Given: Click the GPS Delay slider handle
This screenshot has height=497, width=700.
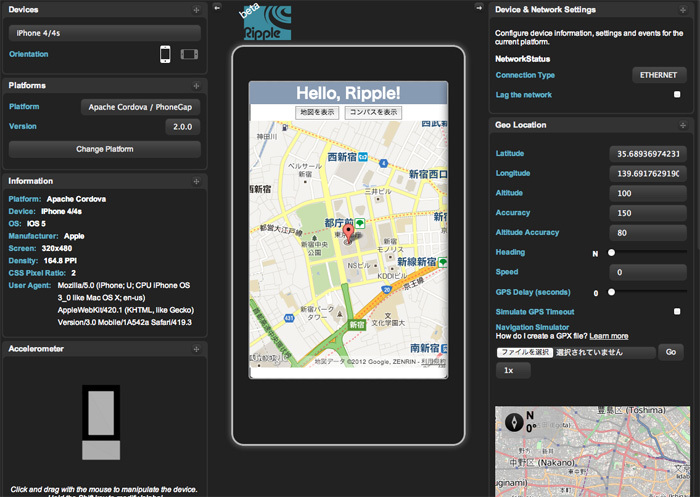Looking at the screenshot, I should pos(612,292).
